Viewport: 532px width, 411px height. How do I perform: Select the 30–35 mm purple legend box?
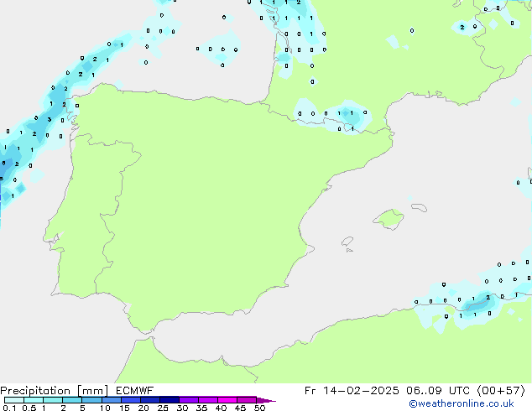[188, 400]
